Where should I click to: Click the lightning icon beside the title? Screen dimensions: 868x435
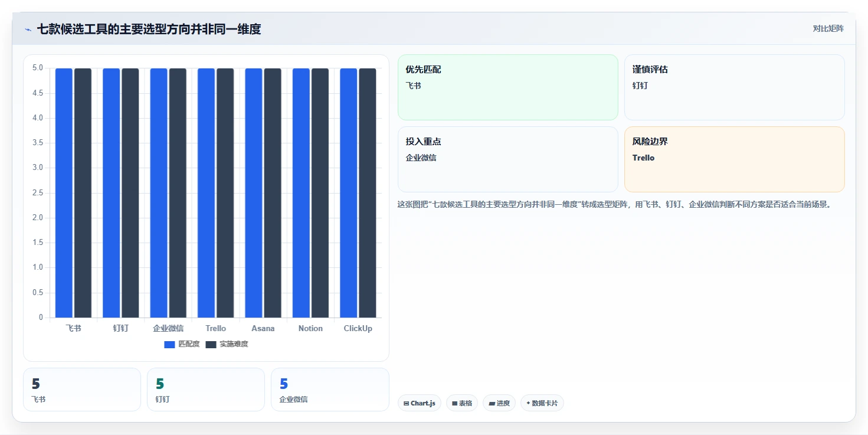click(28, 30)
